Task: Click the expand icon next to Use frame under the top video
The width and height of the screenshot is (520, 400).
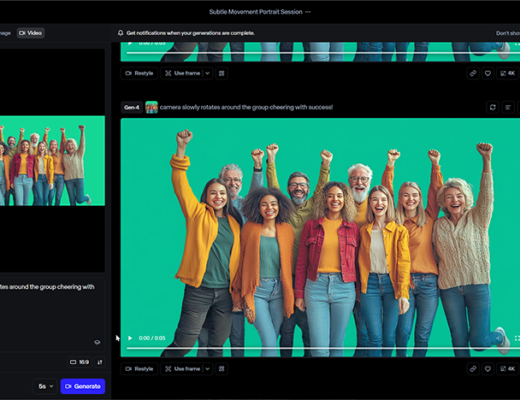Action: [x=222, y=73]
